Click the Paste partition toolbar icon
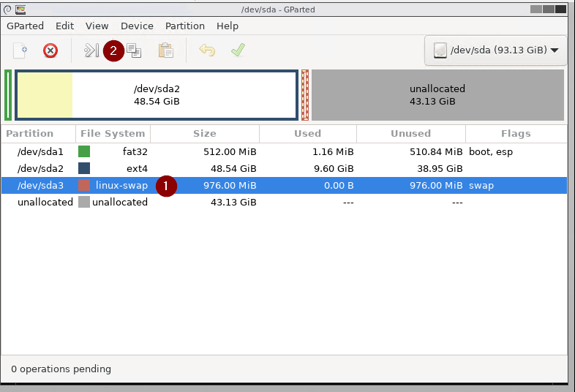Image resolution: width=575 pixels, height=392 pixels. click(x=166, y=50)
